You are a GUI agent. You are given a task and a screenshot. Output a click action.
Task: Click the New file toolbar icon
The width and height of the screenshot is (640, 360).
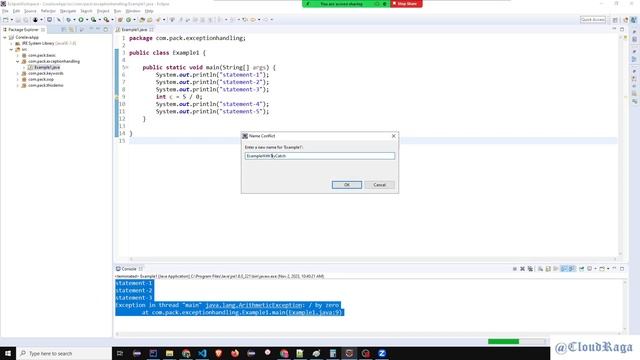point(6,20)
